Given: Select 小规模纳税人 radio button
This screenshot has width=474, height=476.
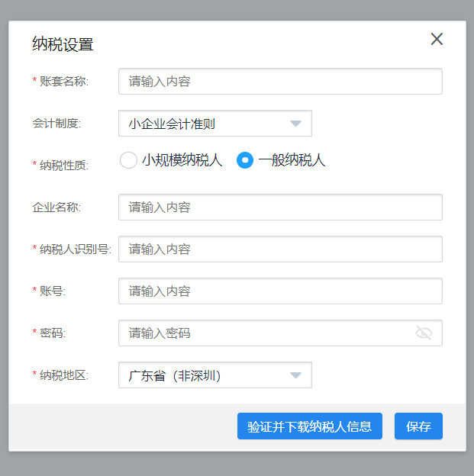Looking at the screenshot, I should coord(128,160).
